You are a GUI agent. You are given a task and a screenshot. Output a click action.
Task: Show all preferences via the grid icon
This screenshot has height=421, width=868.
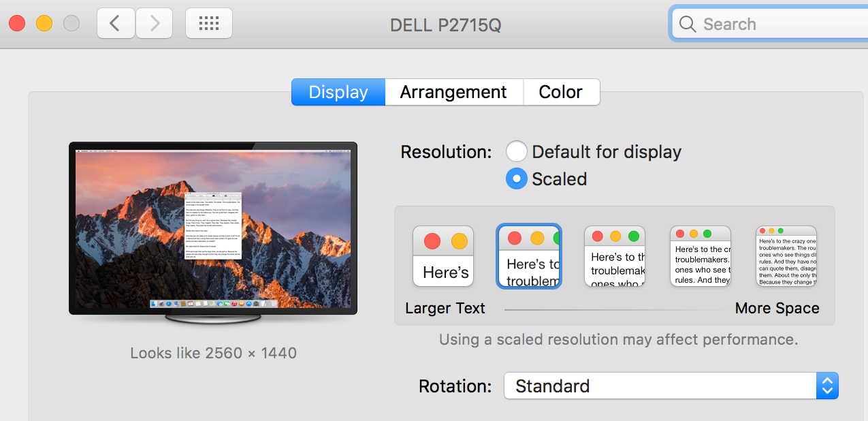209,24
